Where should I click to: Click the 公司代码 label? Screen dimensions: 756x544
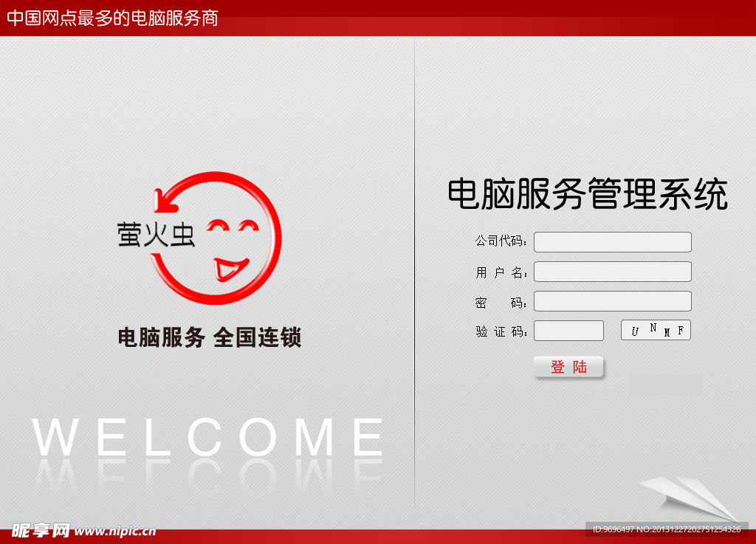501,241
